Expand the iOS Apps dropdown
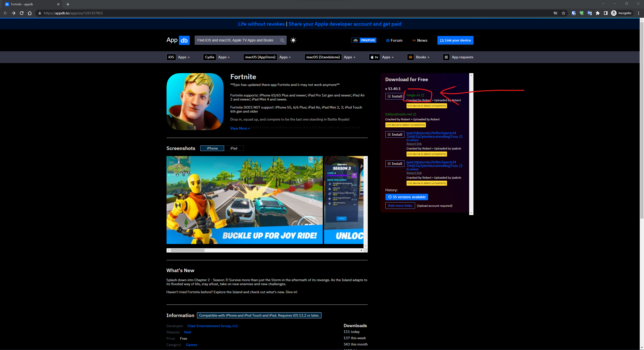Screen dimensions: 644x350 pyautogui.click(x=184, y=57)
